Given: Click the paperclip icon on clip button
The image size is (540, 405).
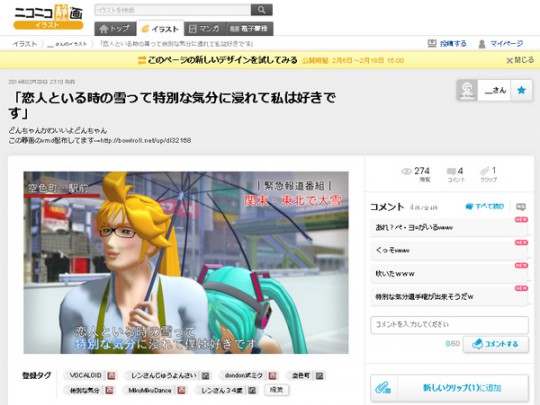Looking at the screenshot, I should coord(383,388).
